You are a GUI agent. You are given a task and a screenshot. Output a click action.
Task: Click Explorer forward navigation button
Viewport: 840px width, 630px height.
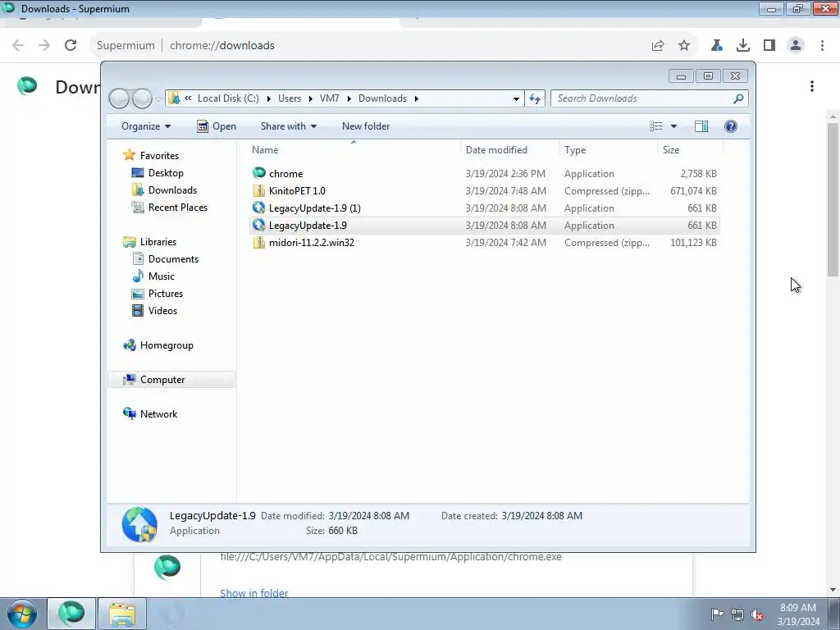142,98
